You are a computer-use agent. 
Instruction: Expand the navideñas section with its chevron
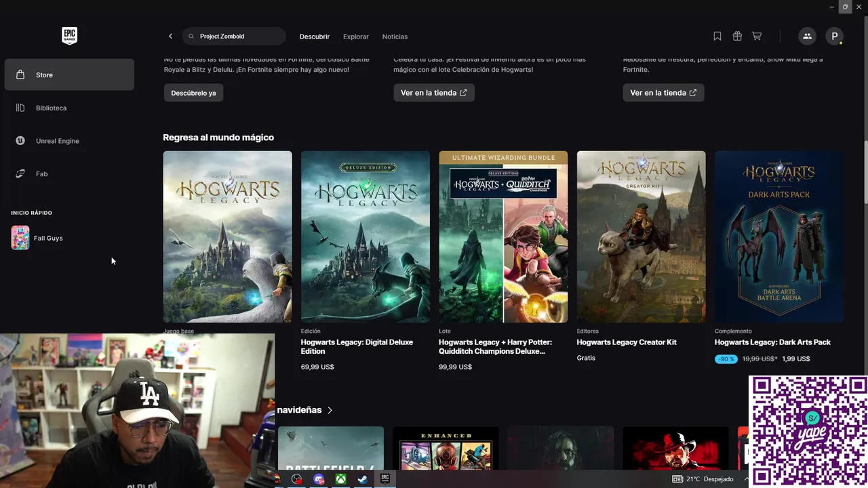click(330, 410)
